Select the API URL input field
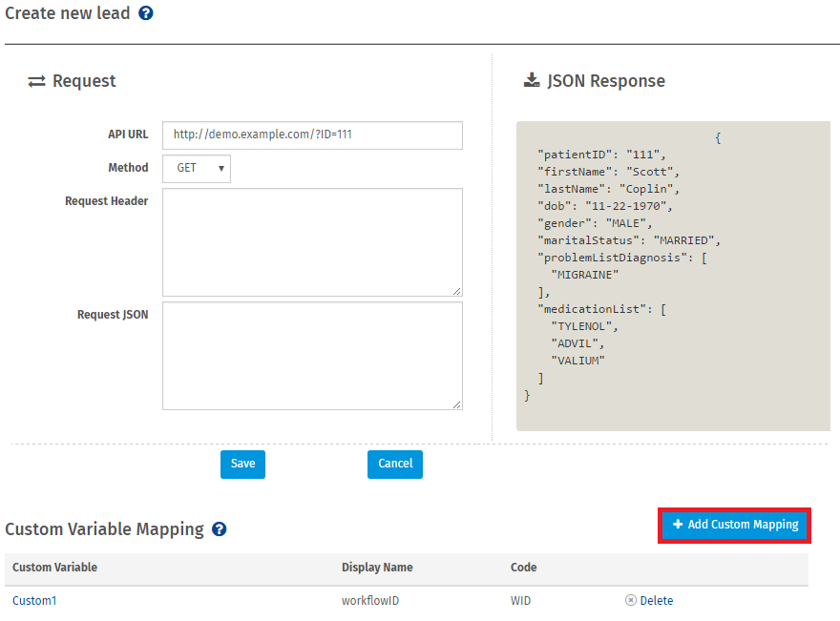 [312, 135]
